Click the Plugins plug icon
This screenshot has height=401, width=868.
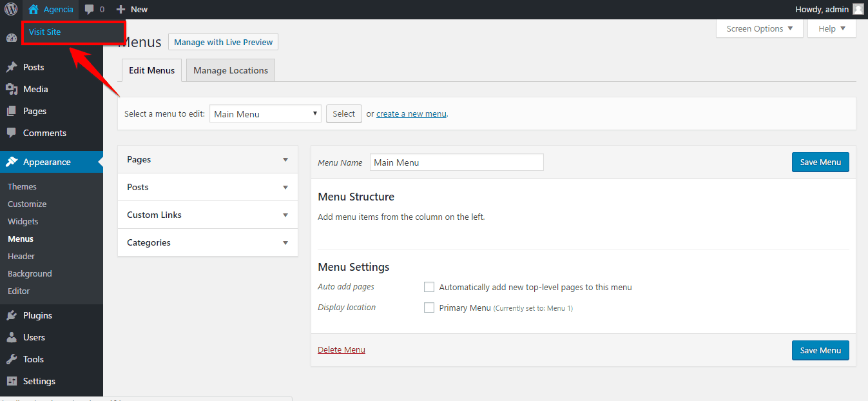12,315
